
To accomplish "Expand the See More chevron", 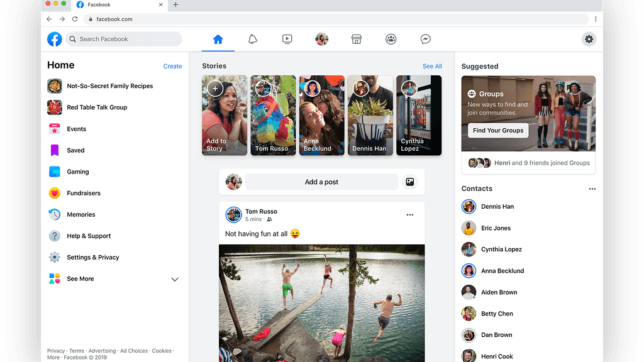I will (x=175, y=279).
